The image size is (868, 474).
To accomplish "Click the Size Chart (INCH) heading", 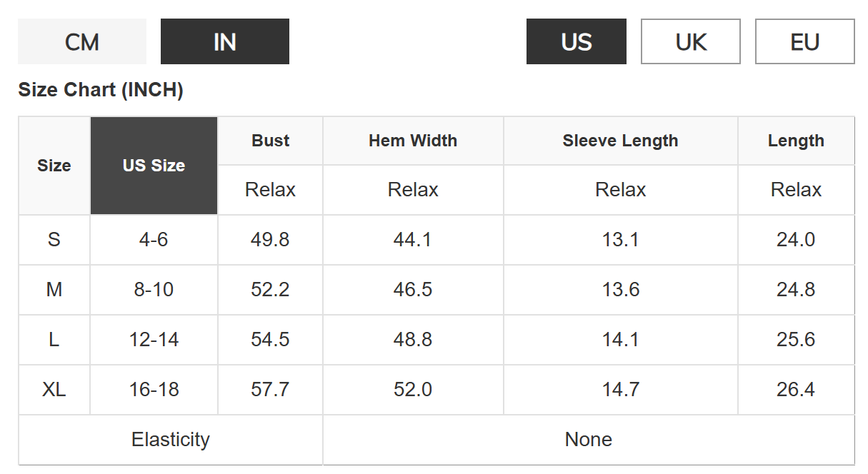I will 101,90.
